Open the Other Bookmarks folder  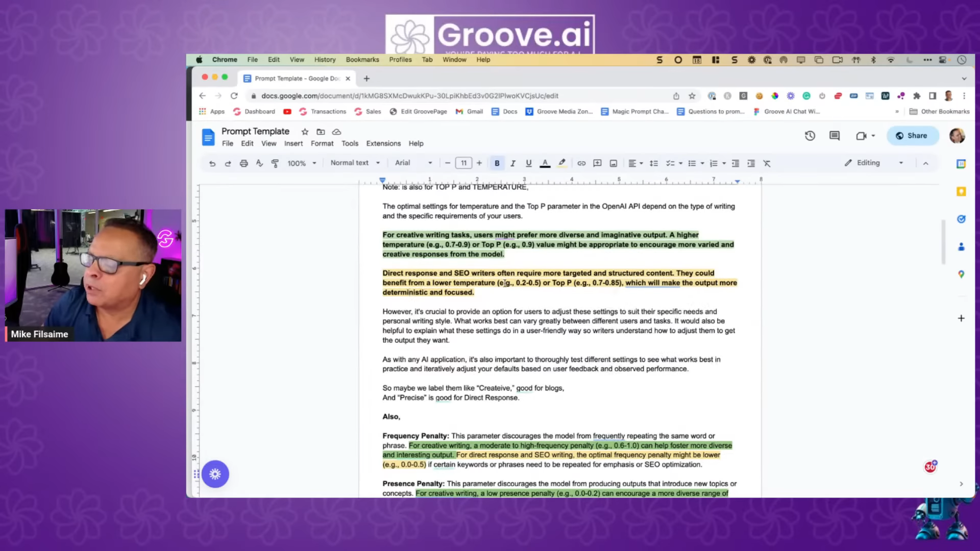click(x=939, y=112)
